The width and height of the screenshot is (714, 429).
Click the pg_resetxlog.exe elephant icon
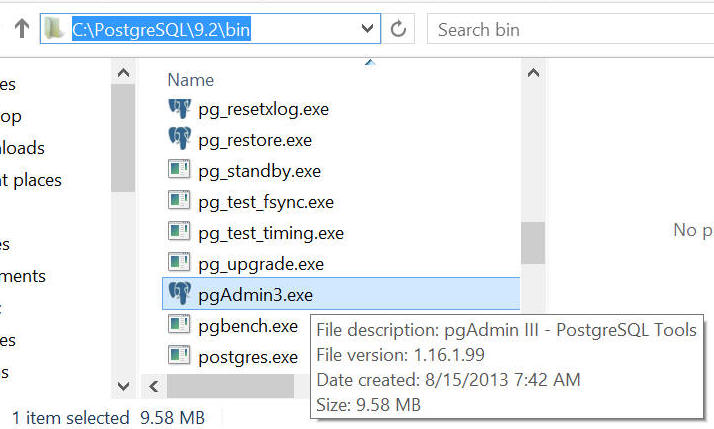coord(179,108)
